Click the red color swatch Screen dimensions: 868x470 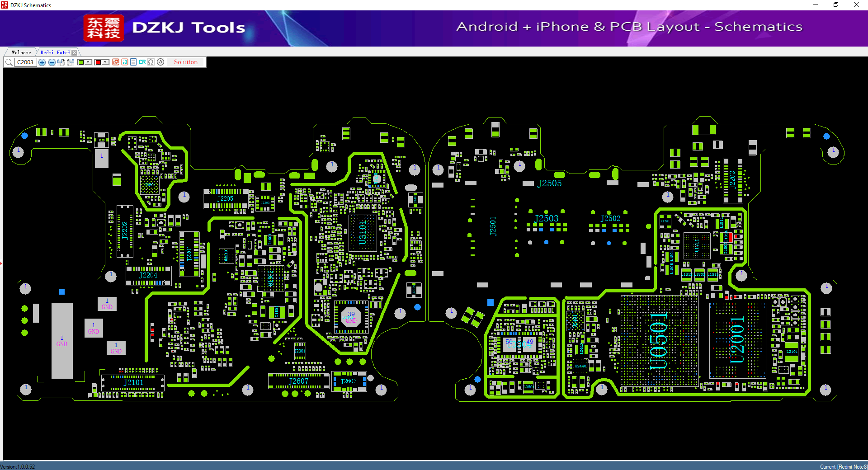pos(98,62)
